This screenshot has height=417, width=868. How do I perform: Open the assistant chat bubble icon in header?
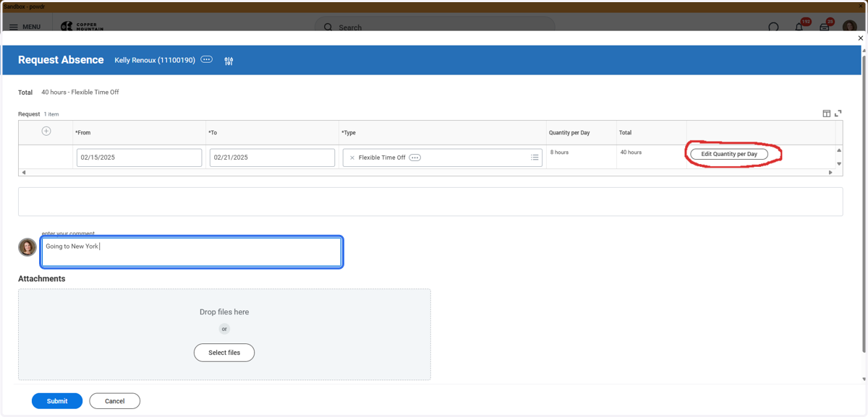(x=774, y=27)
